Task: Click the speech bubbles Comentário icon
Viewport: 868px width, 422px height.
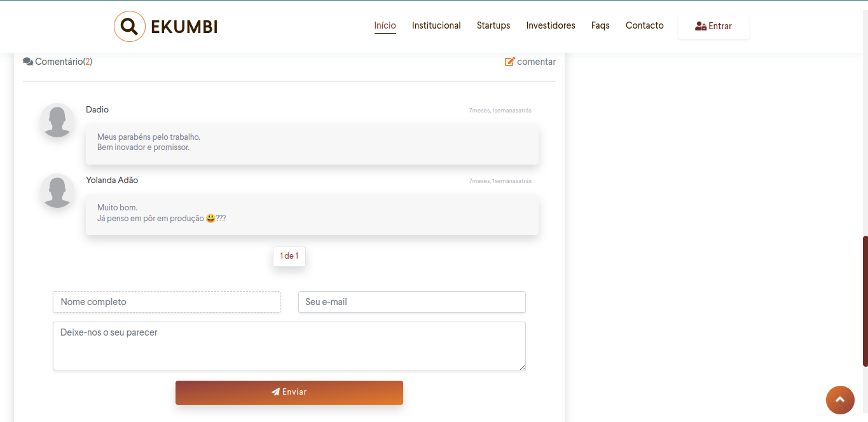Action: pyautogui.click(x=28, y=62)
